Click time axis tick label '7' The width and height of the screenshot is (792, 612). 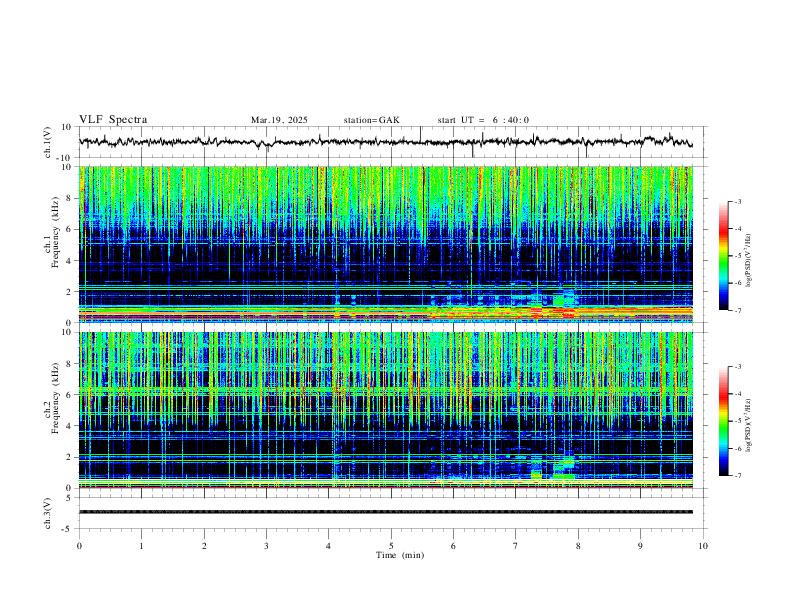[516, 546]
